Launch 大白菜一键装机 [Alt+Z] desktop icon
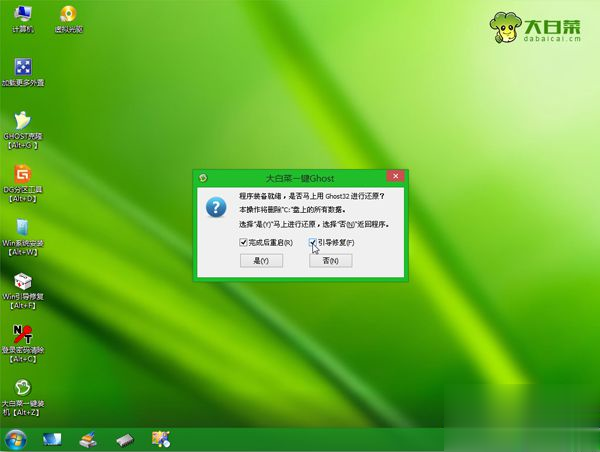The image size is (600, 452). 23,398
